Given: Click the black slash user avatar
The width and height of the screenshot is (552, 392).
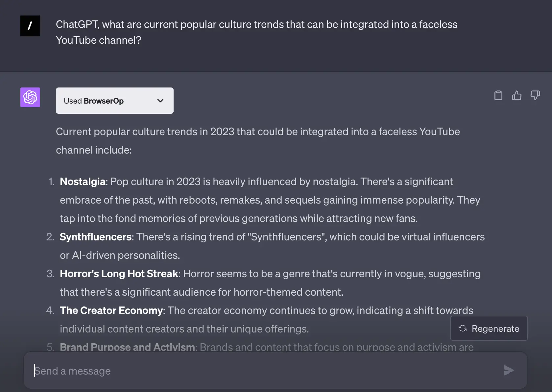Looking at the screenshot, I should [30, 26].
